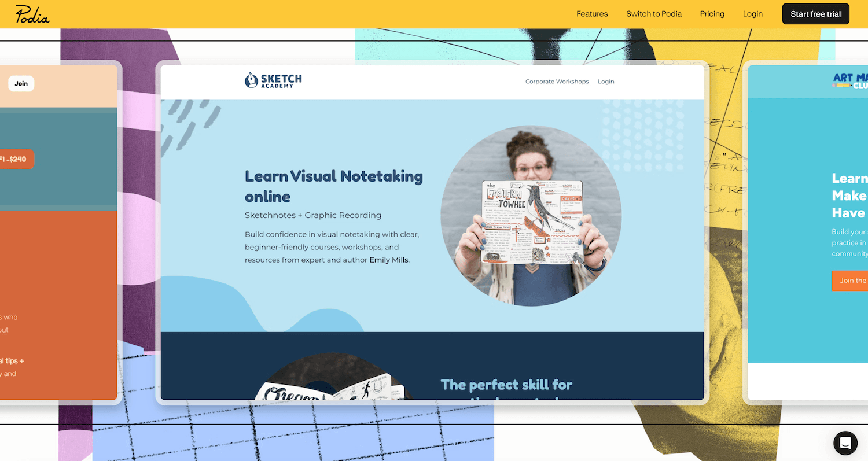Click the Art Makers Club logo
Screen dimensions: 868x461
850,81
